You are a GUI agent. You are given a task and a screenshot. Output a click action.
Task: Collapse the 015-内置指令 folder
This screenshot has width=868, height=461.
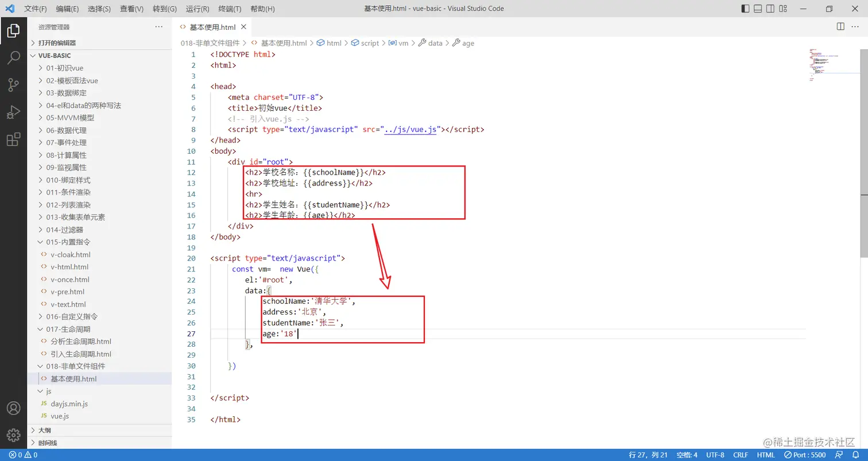[x=100, y=242]
